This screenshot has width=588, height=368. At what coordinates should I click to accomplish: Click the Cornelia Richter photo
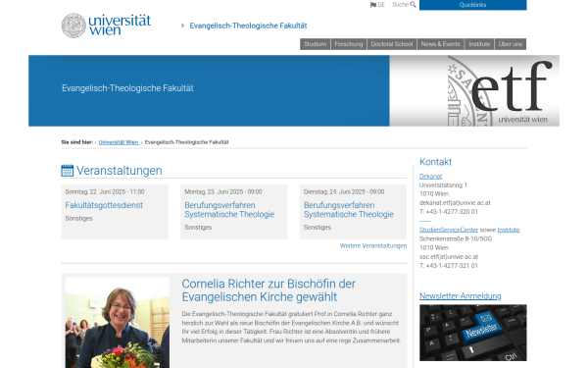[118, 323]
